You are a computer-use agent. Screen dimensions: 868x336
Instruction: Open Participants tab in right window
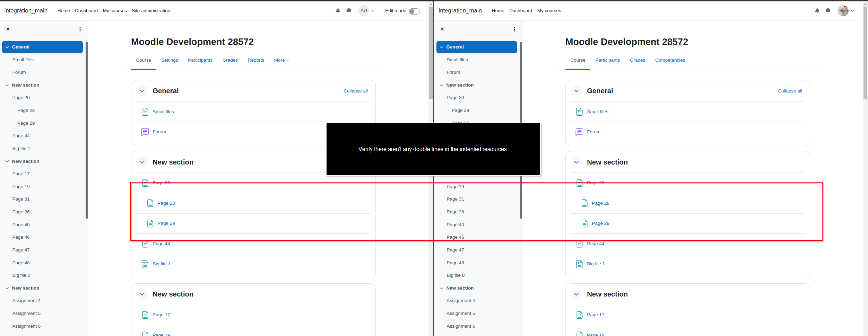(607, 60)
